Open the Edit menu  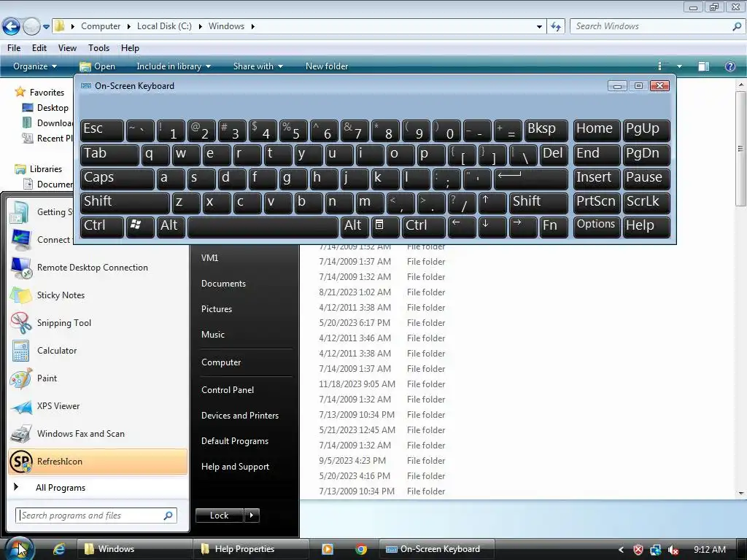(x=39, y=48)
